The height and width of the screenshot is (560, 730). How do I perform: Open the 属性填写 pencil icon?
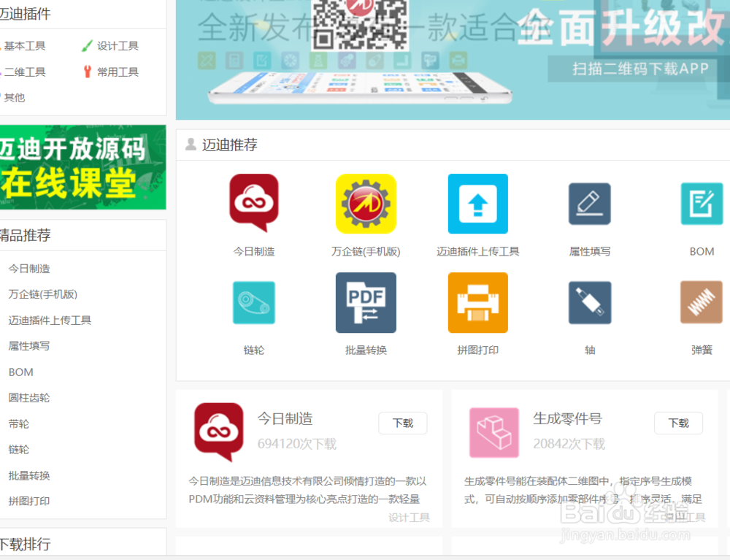[589, 204]
